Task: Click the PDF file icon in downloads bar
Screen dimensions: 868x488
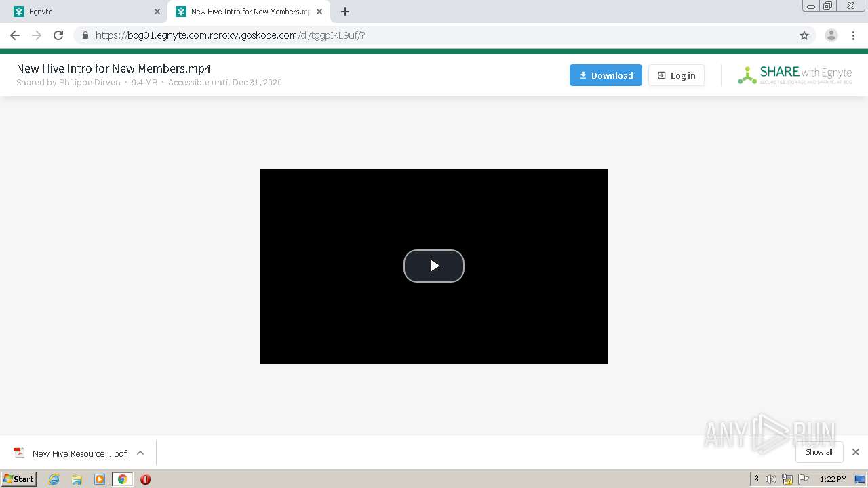Action: click(19, 453)
